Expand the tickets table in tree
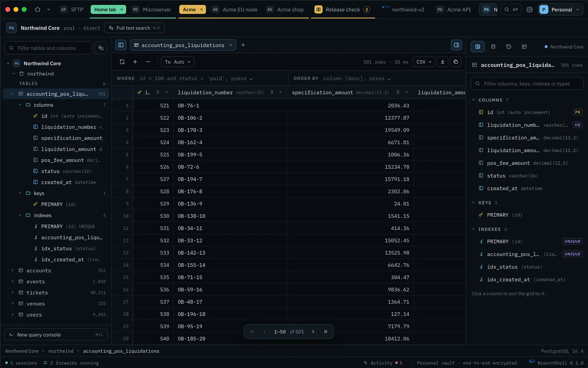This screenshot has width=588, height=368. (x=13, y=292)
